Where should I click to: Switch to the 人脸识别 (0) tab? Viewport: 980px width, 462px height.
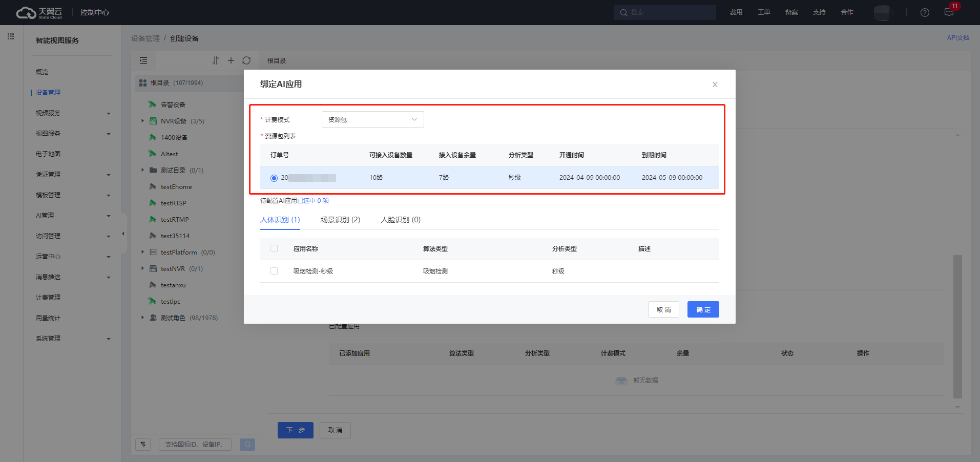pyautogui.click(x=401, y=220)
